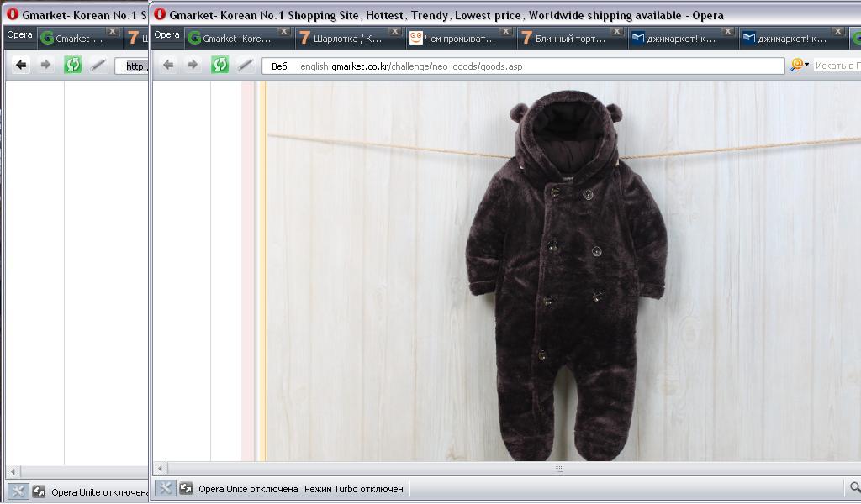861x504 pixels.
Task: Click the http address field in back window
Action: 132,66
